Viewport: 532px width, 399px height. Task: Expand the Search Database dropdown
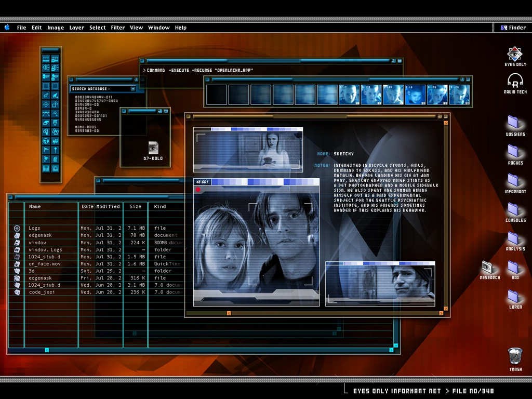132,89
